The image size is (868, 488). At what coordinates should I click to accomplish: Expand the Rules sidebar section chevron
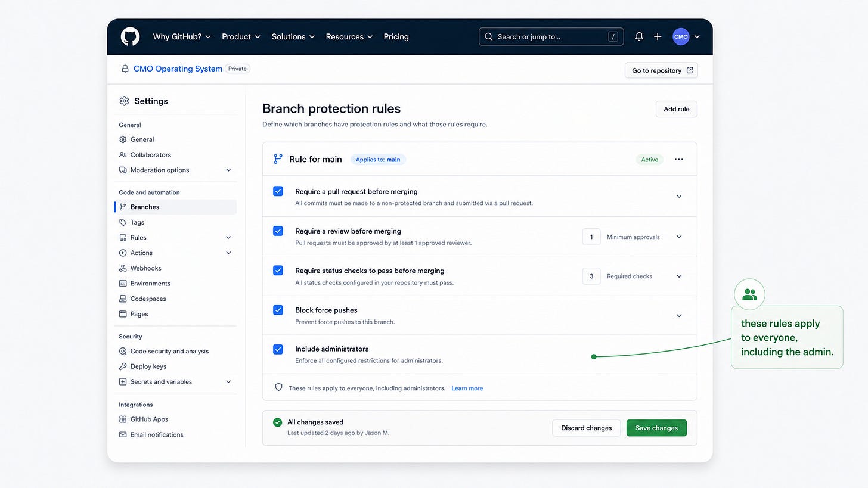(228, 238)
